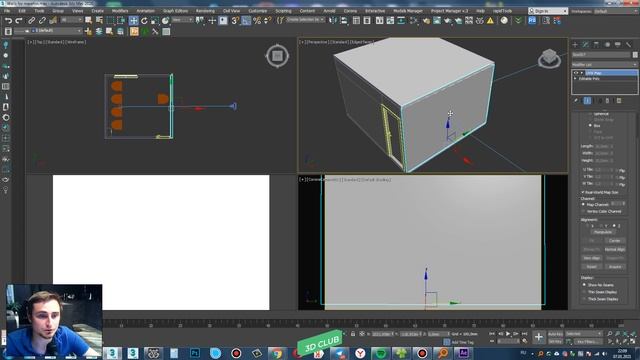Toggle Angle Snap in main toolbar
This screenshot has height=360, width=640.
(x=246, y=20)
